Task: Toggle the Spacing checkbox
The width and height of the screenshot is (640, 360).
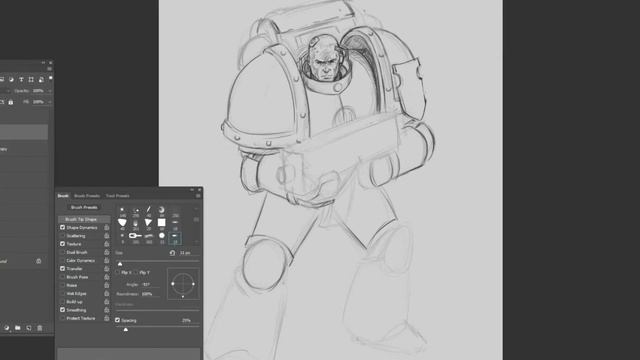Action: [x=118, y=320]
